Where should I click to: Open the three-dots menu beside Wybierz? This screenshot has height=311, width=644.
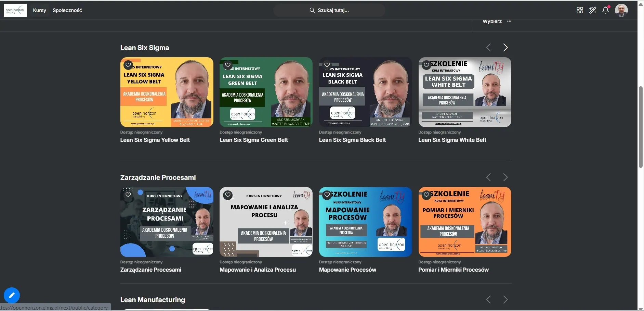[x=509, y=21]
